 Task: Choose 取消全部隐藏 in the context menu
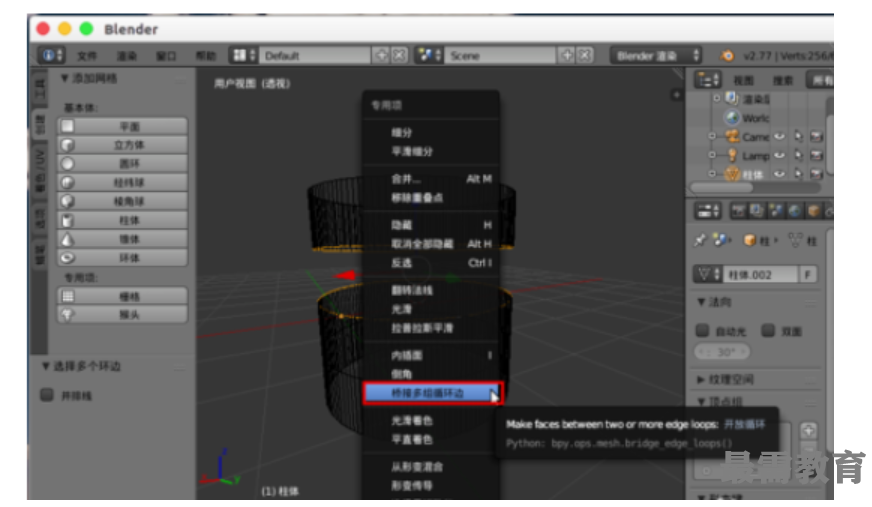click(431, 244)
